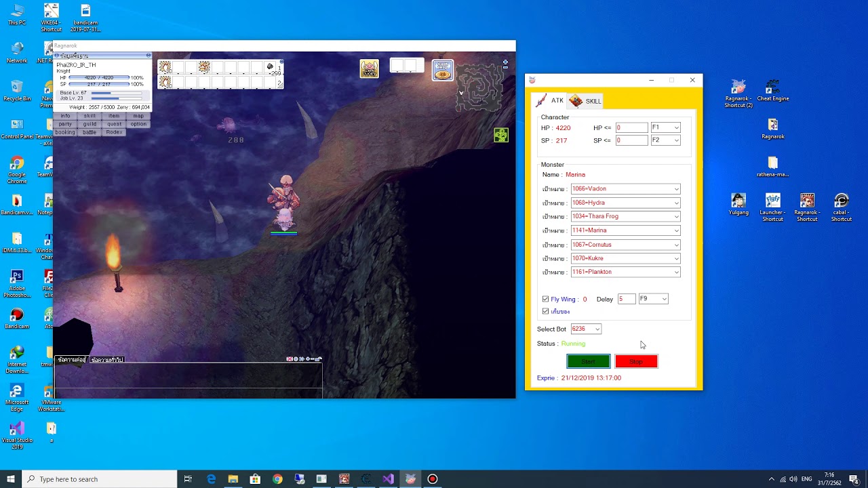Open the F1 hotkey dropdown for HP
Image resolution: width=868 pixels, height=488 pixels.
[x=665, y=127]
